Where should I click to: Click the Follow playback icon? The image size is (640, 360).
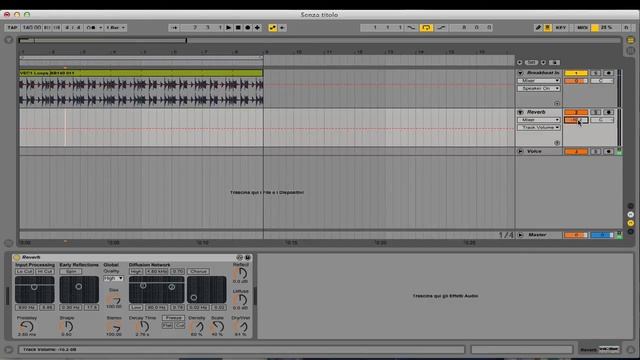tap(174, 28)
